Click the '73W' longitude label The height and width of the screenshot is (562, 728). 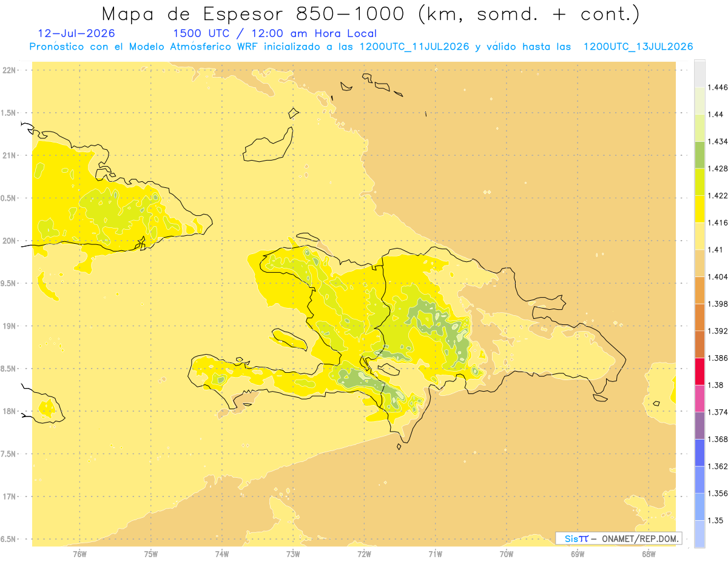(x=293, y=554)
